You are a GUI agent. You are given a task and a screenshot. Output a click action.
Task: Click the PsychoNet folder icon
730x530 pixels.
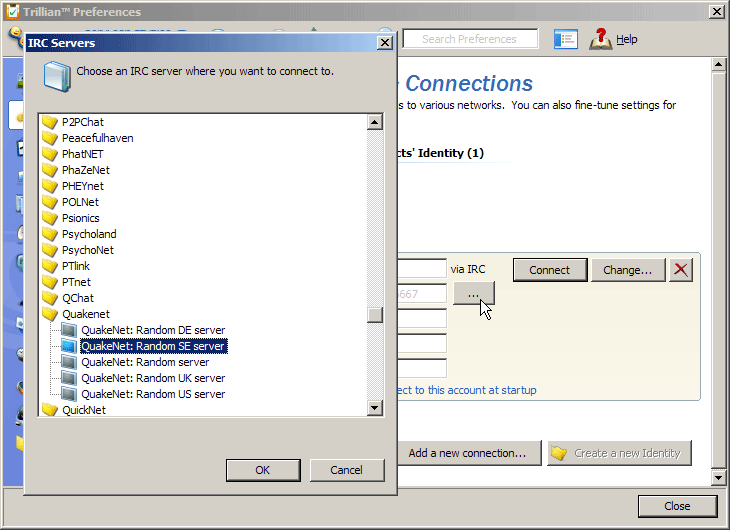click(x=50, y=250)
